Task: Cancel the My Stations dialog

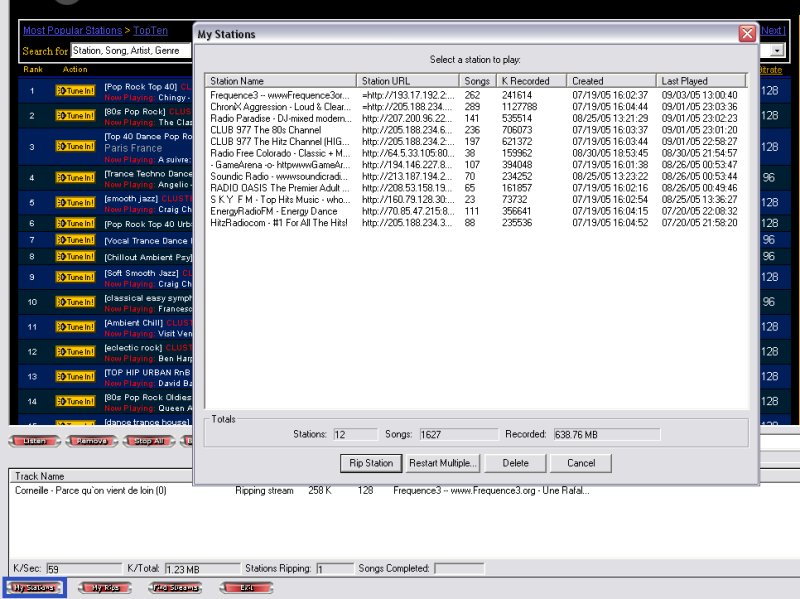Action: 581,463
